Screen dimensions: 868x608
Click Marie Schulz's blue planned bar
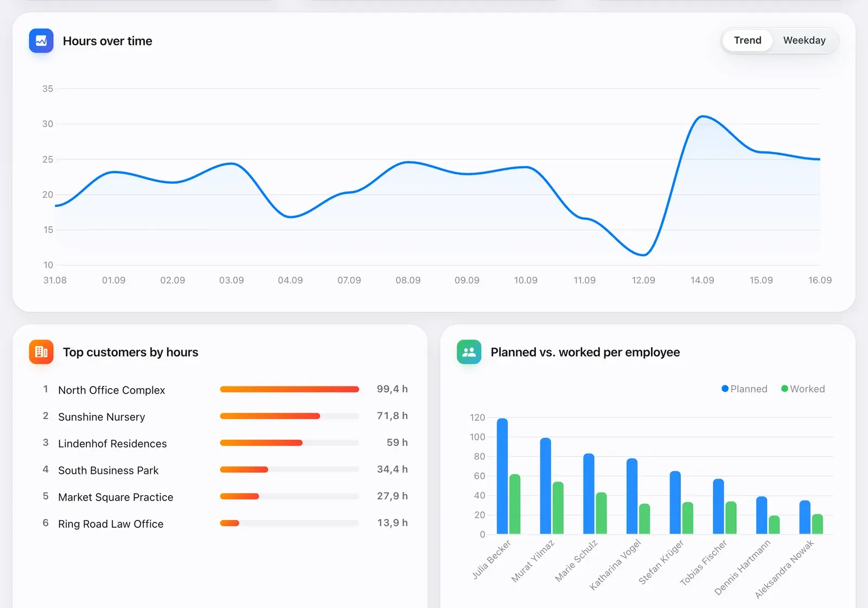pyautogui.click(x=589, y=493)
